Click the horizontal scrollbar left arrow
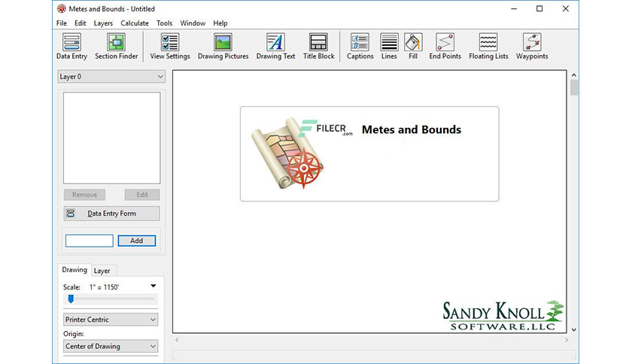Viewport: 629px width, 364px height. [177, 340]
